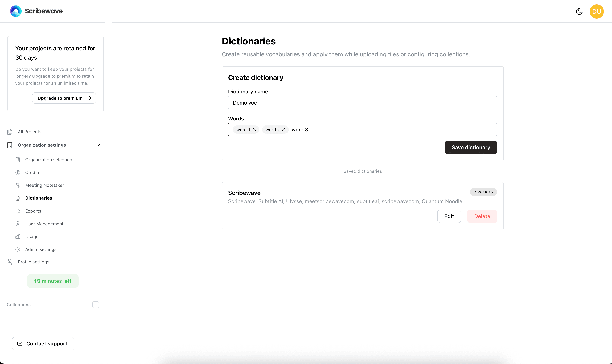This screenshot has height=364, width=612.
Task: Open the Admin settings gear icon
Action: pyautogui.click(x=18, y=249)
